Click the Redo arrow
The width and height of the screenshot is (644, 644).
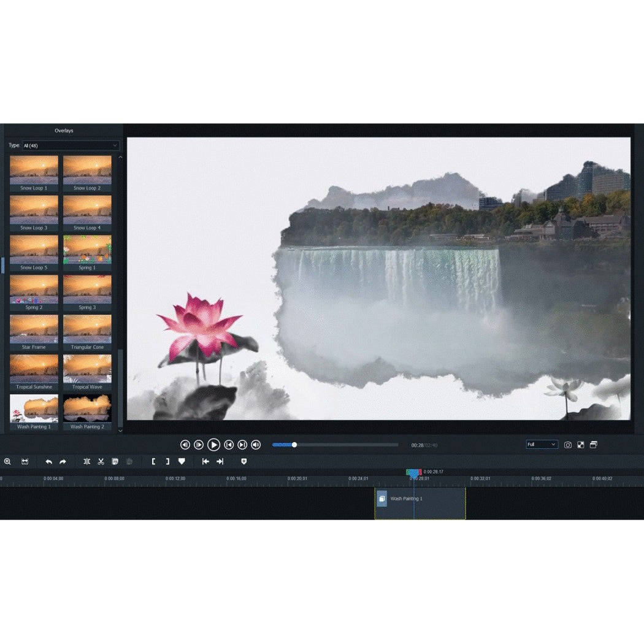(62, 461)
